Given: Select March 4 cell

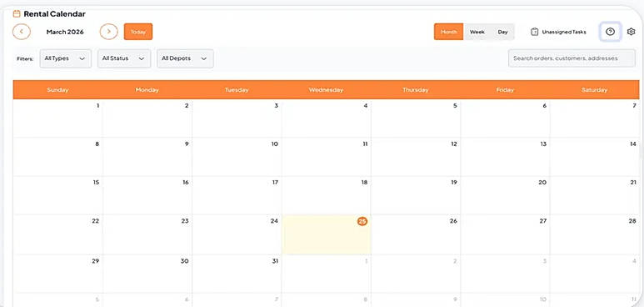Looking at the screenshot, I should (326, 118).
